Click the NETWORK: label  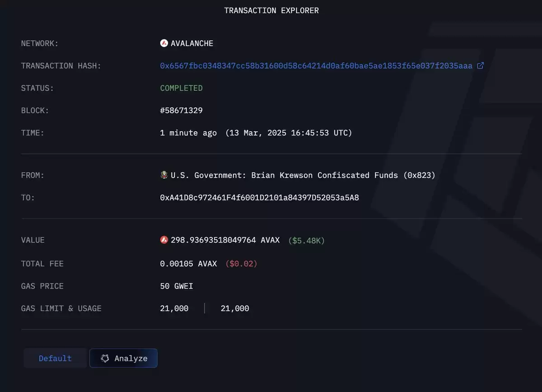point(40,43)
